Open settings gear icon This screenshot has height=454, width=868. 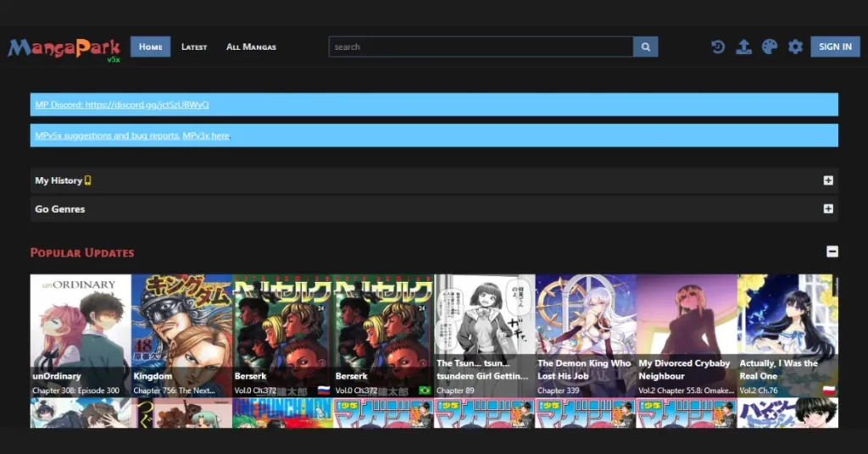[x=795, y=47]
